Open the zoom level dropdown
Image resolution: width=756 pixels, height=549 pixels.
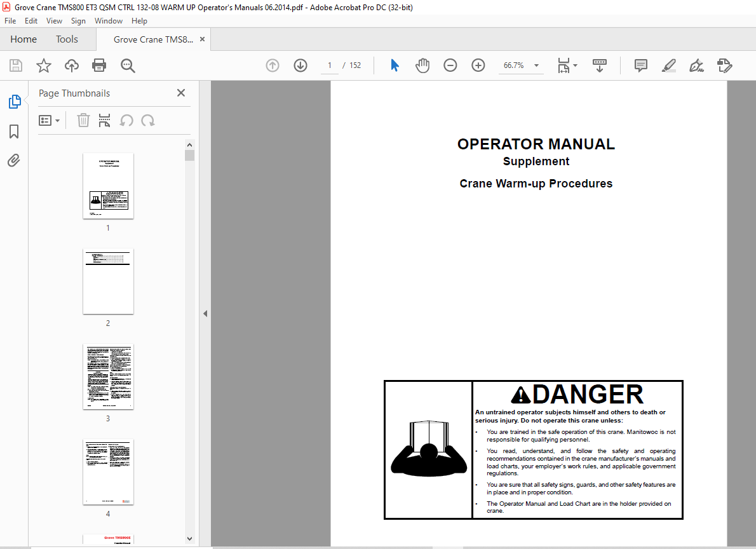(x=537, y=65)
